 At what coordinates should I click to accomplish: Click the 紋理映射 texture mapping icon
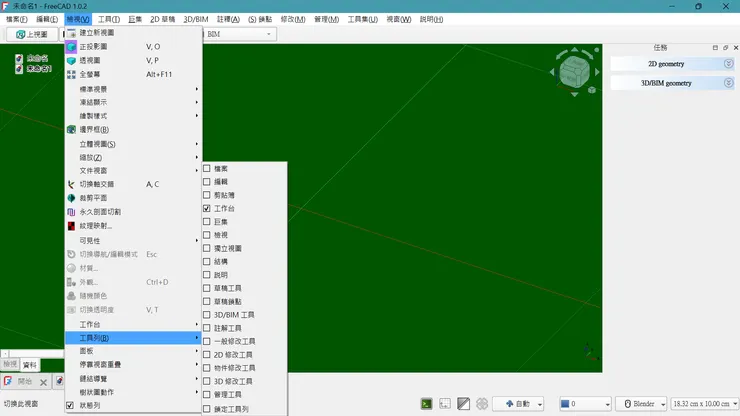coord(71,226)
